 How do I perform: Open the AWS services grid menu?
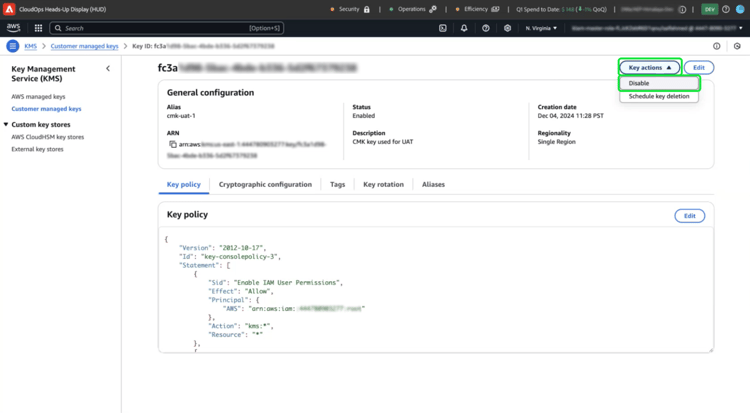[38, 28]
